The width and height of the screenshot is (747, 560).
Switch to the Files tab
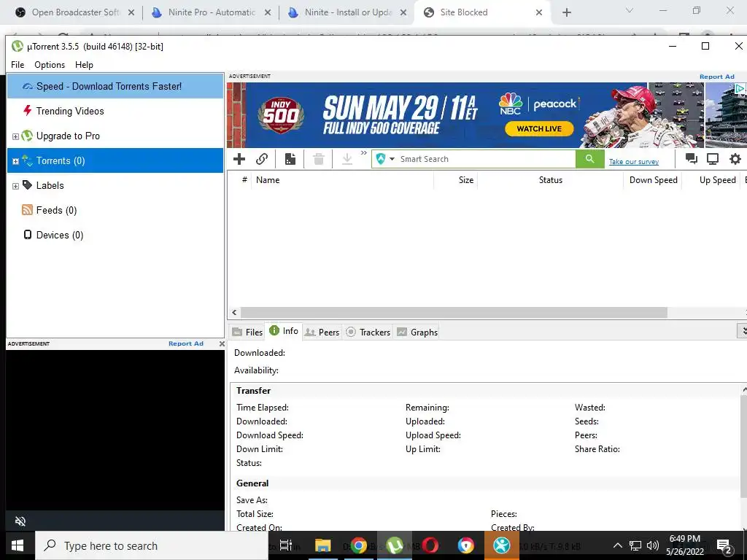(x=247, y=332)
